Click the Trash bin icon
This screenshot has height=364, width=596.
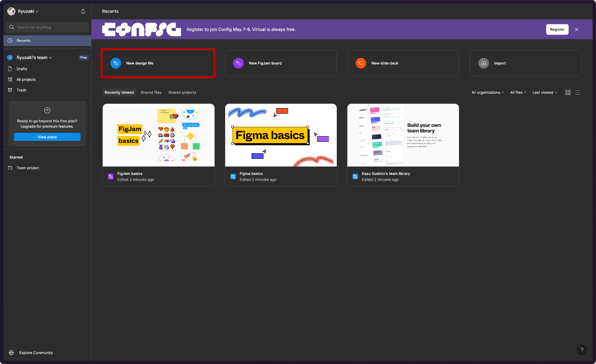10,90
